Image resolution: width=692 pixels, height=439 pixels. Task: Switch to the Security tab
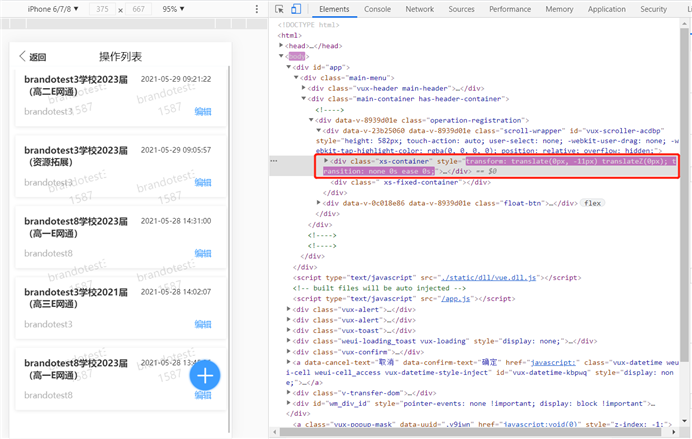click(653, 9)
